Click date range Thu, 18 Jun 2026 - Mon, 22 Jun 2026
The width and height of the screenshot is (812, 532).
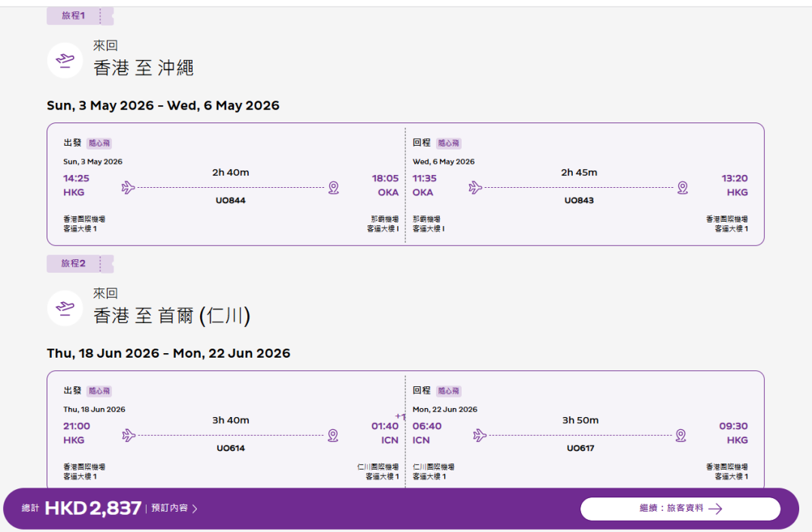point(168,353)
